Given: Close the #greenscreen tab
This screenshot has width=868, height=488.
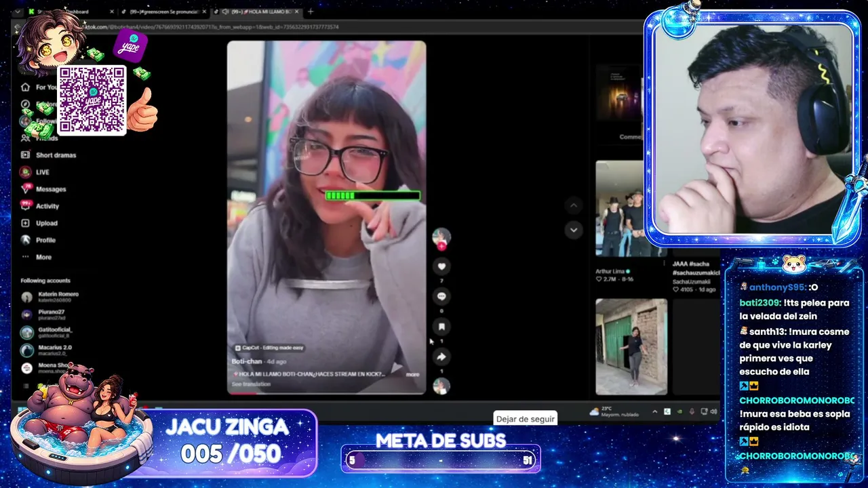Looking at the screenshot, I should (x=205, y=12).
